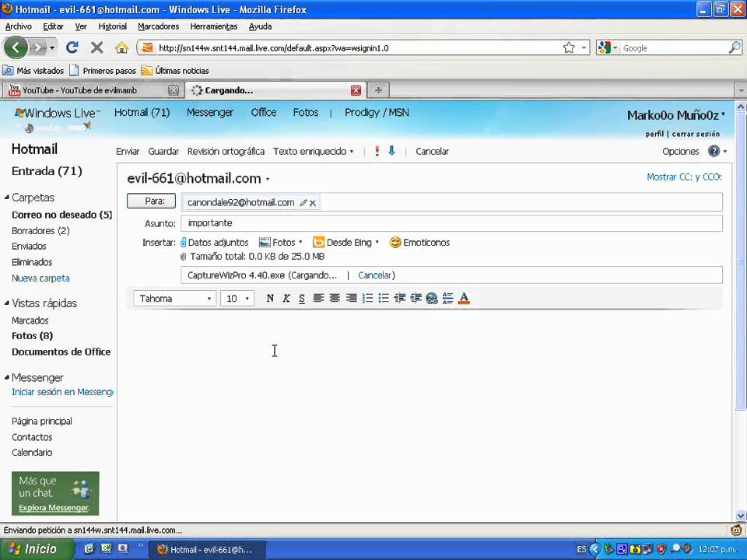This screenshot has height=560, width=747.
Task: Stop page loading with the X icon
Action: pyautogui.click(x=96, y=47)
